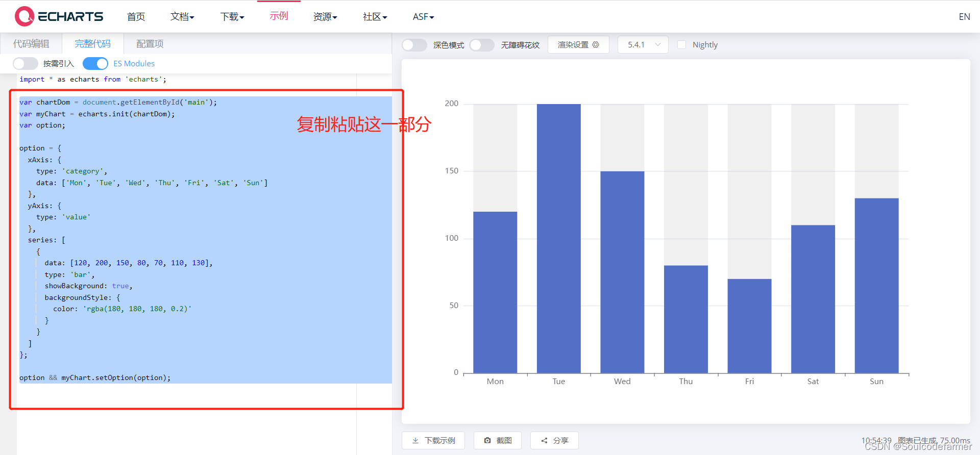
Task: Toggle the 深色模式 dark mode switch
Action: pos(414,45)
